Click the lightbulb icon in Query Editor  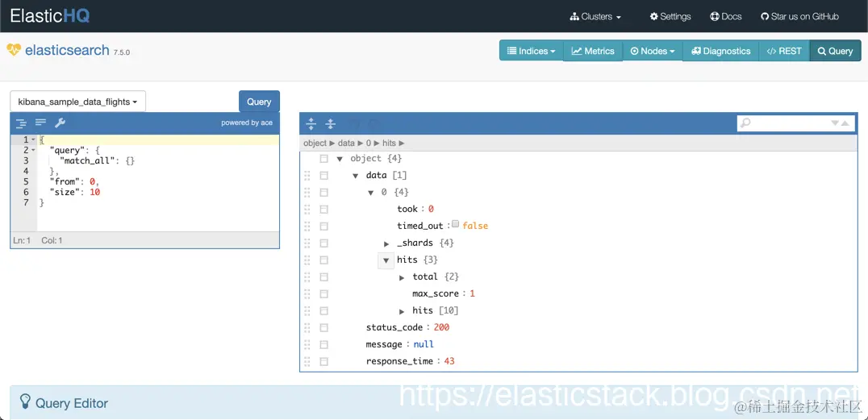[x=25, y=401]
